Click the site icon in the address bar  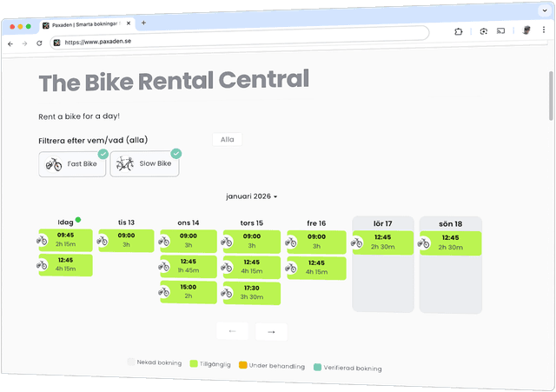56,43
